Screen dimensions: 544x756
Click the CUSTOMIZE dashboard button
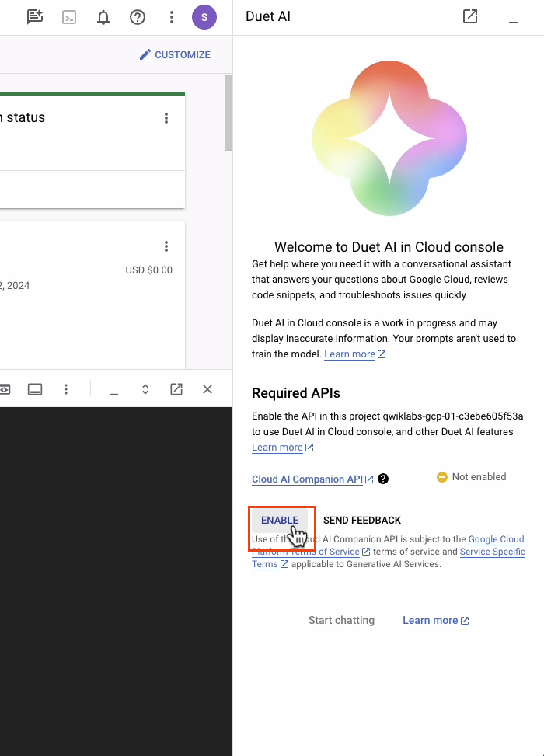click(x=175, y=54)
